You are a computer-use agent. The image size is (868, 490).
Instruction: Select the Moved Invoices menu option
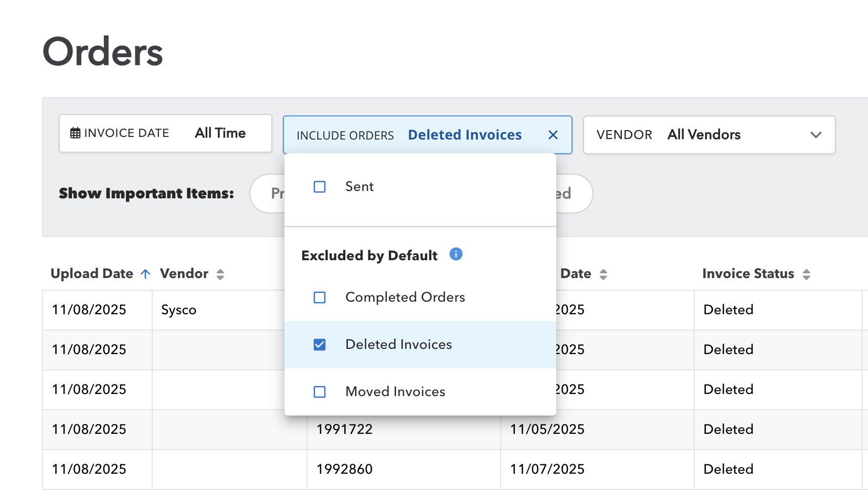[395, 392]
